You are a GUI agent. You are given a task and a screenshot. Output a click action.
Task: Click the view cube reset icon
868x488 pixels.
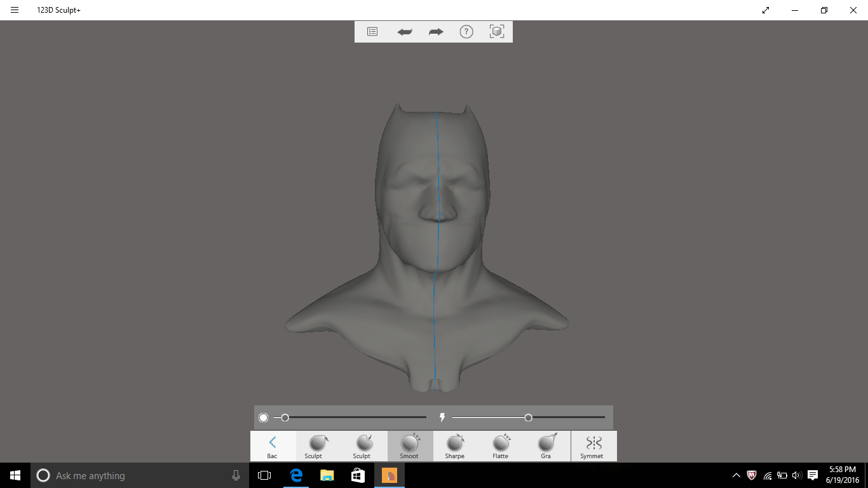(x=497, y=31)
